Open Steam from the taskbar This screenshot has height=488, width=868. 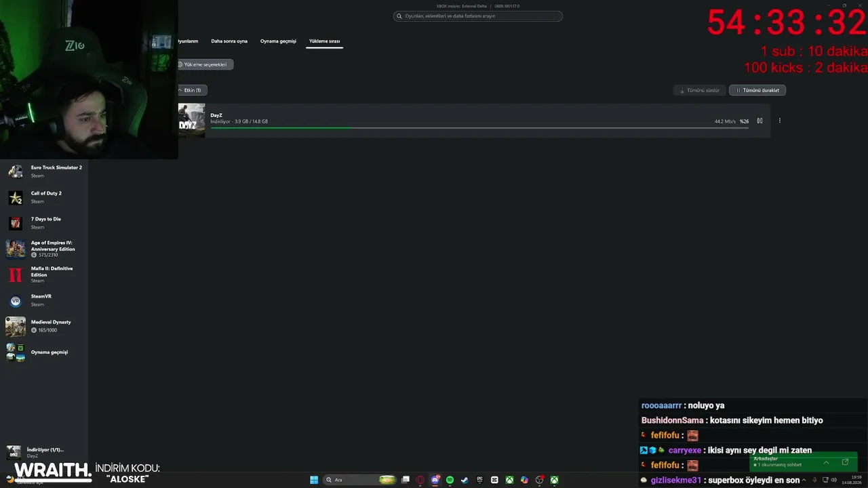[465, 480]
